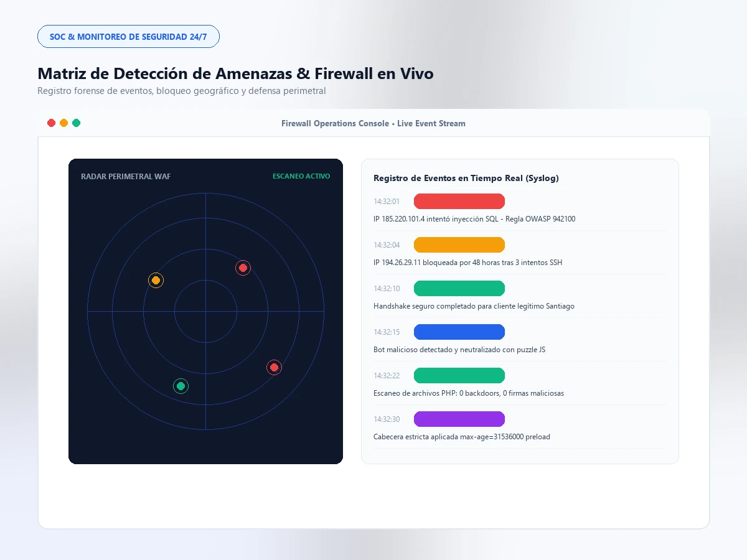The height and width of the screenshot is (560, 747).
Task: Click the 14:32:22 timestamp
Action: [x=387, y=376]
